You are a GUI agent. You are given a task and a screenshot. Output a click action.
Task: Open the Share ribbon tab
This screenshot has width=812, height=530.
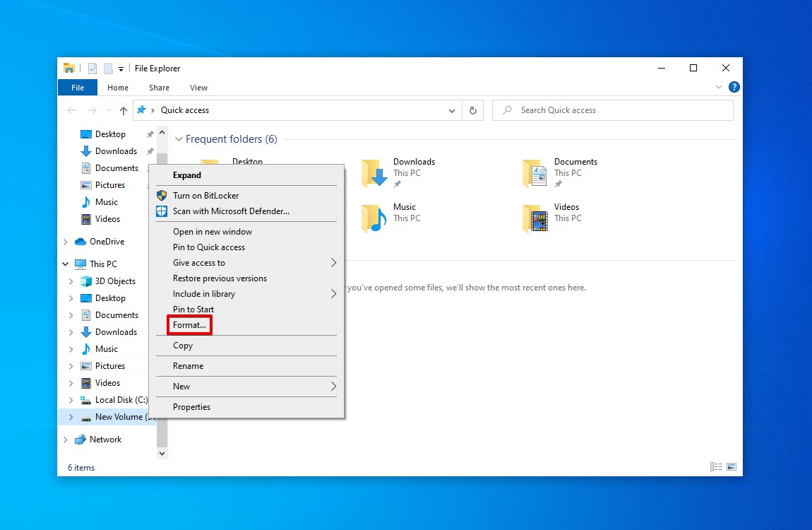coord(159,88)
